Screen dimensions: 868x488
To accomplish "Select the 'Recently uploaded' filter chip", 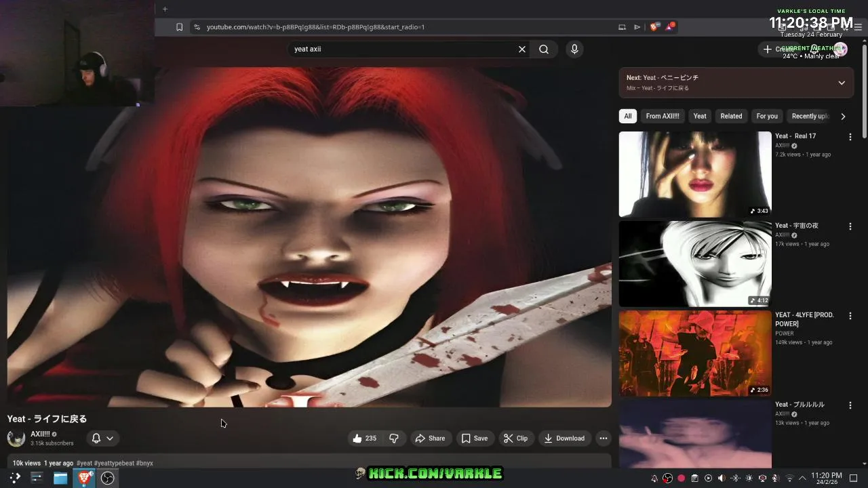I will (x=810, y=116).
